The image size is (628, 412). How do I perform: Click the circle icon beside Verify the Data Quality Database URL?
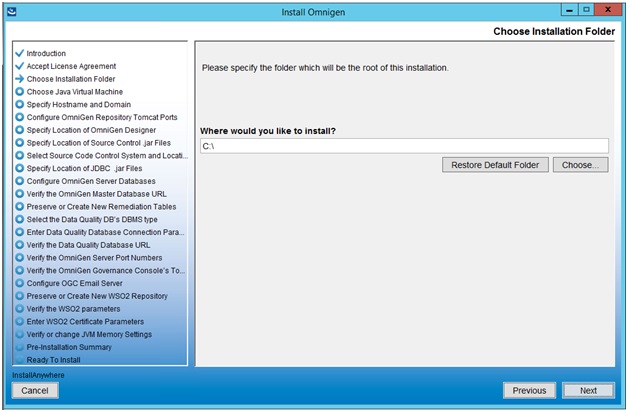point(19,245)
